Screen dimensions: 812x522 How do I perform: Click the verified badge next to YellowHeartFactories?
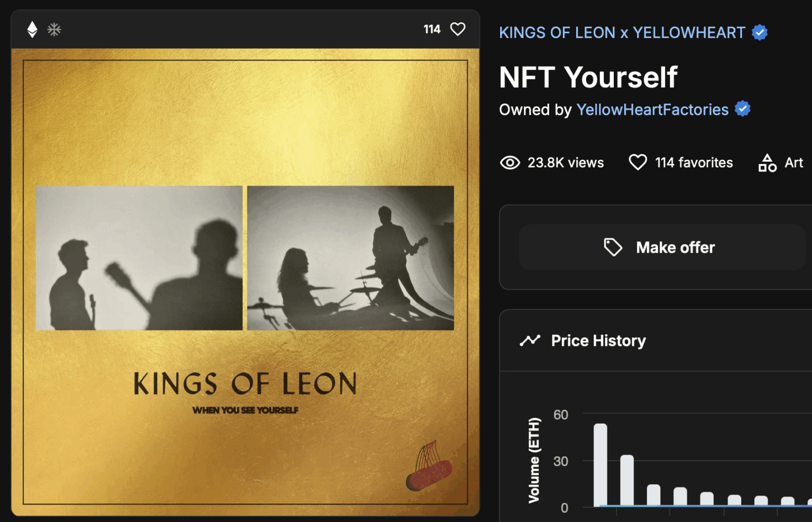pos(743,109)
